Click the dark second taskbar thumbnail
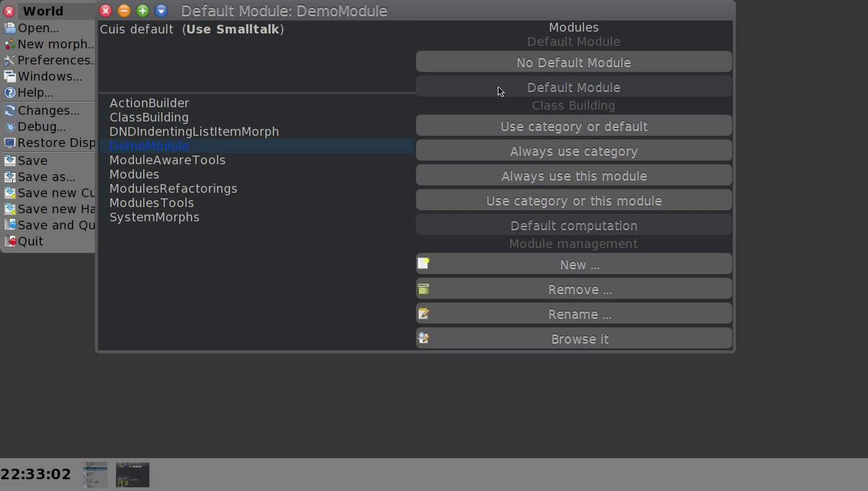 [x=133, y=475]
